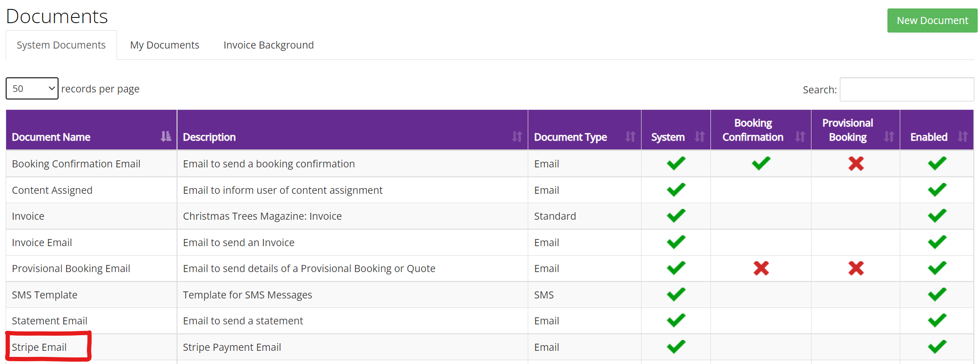Click 'Email to inform user of content assignment'
Screen dimensions: 980x364
pyautogui.click(x=282, y=190)
